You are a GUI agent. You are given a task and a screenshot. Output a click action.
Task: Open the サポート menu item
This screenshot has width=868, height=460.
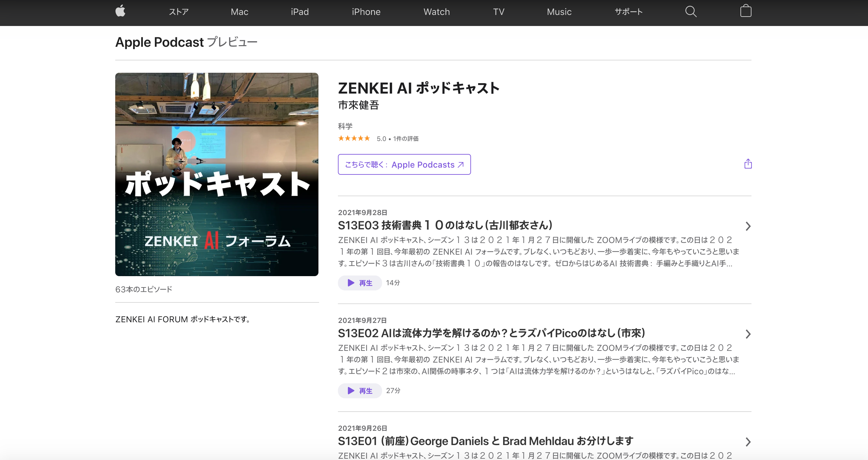629,12
